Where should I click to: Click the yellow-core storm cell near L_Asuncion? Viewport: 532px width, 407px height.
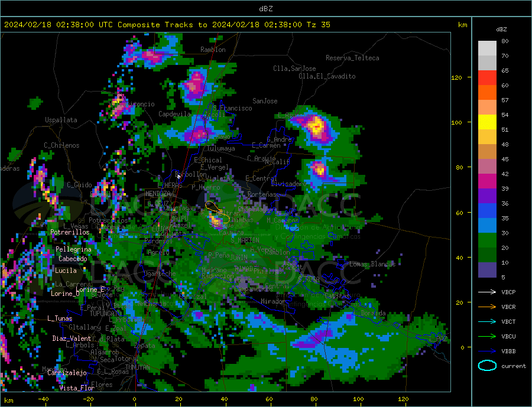(316, 126)
